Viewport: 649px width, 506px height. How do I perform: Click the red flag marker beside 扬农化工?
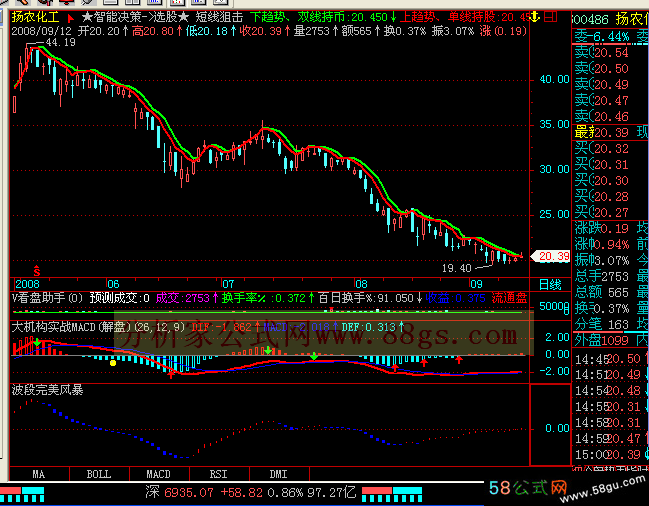coord(70,18)
